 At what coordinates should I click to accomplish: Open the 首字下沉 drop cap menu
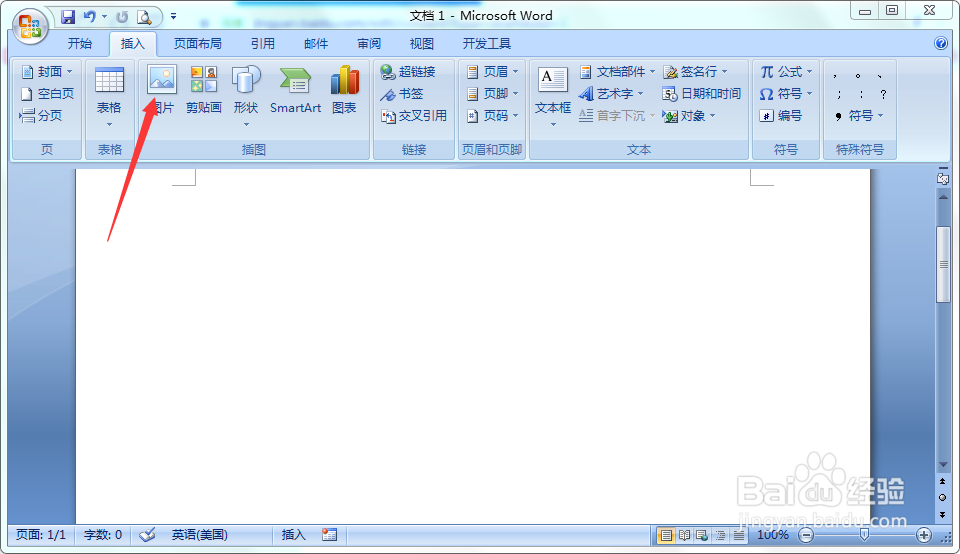pos(617,116)
